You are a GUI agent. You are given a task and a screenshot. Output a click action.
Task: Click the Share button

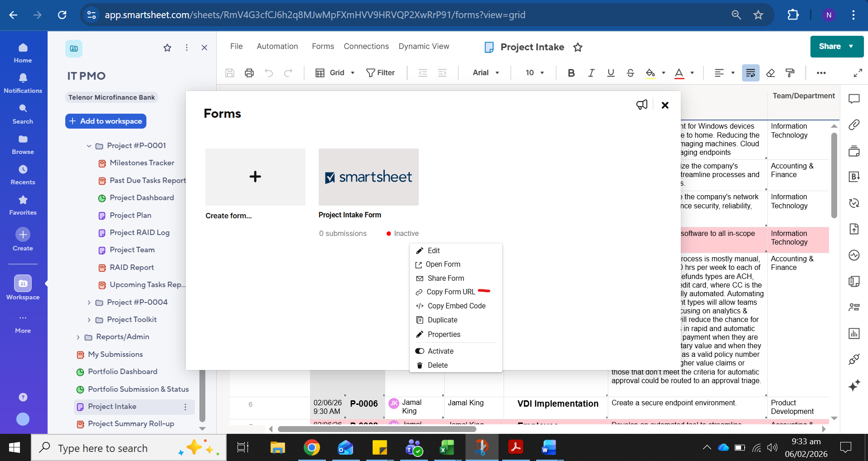pyautogui.click(x=837, y=46)
